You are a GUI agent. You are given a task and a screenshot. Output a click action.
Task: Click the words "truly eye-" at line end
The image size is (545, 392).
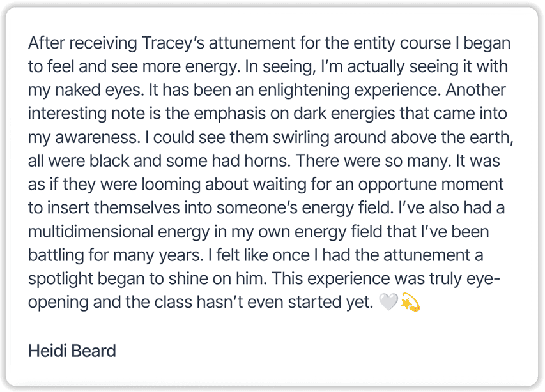pos(468,280)
